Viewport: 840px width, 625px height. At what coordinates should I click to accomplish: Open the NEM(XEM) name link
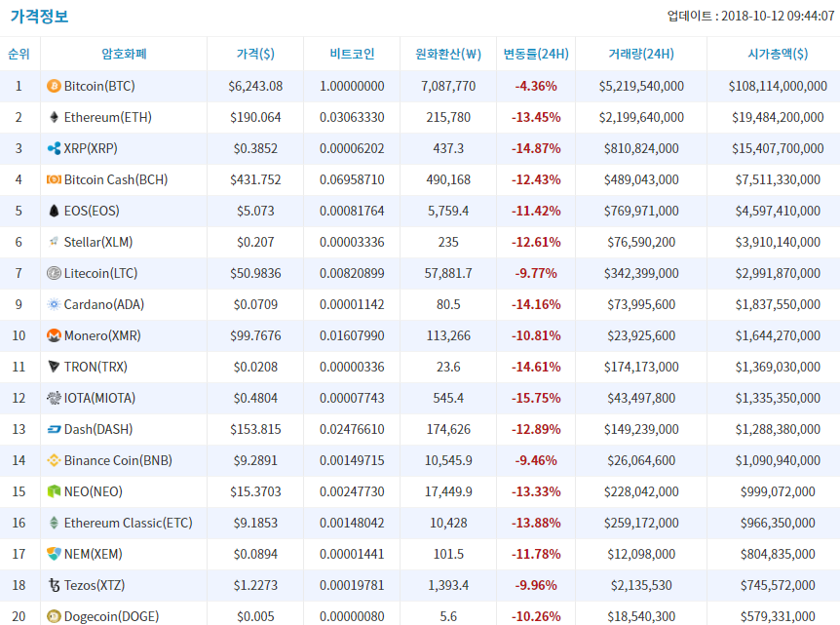(94, 554)
